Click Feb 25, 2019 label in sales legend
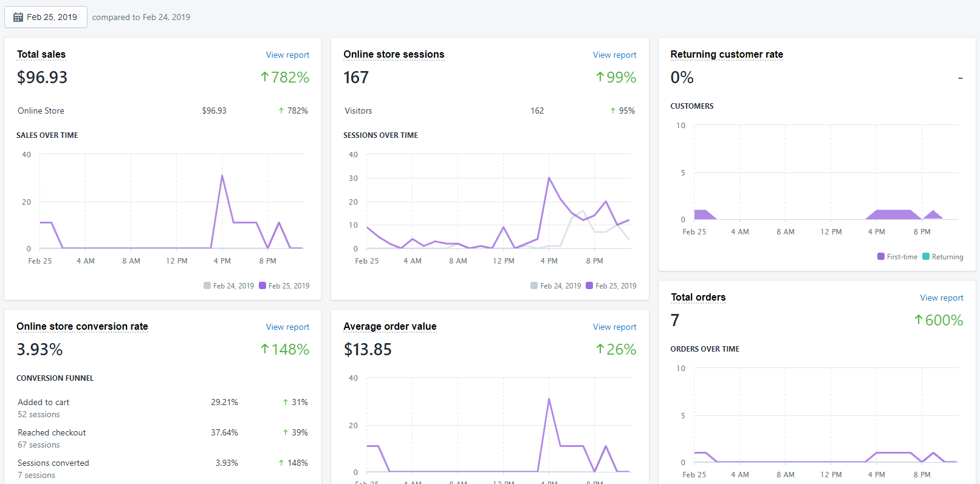Screen dimensions: 980x484 [x=289, y=285]
